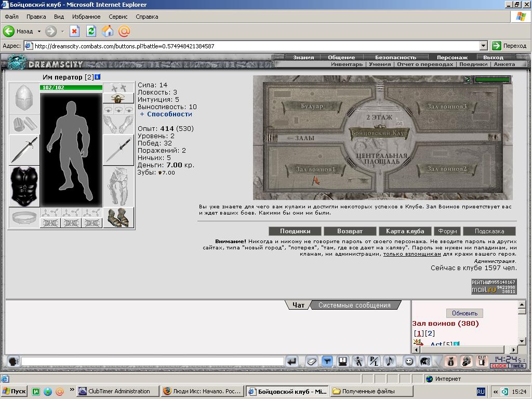Image resolution: width=532 pixels, height=399 pixels.
Task: Toggle chat sound icon
Action: pyautogui.click(x=390, y=362)
